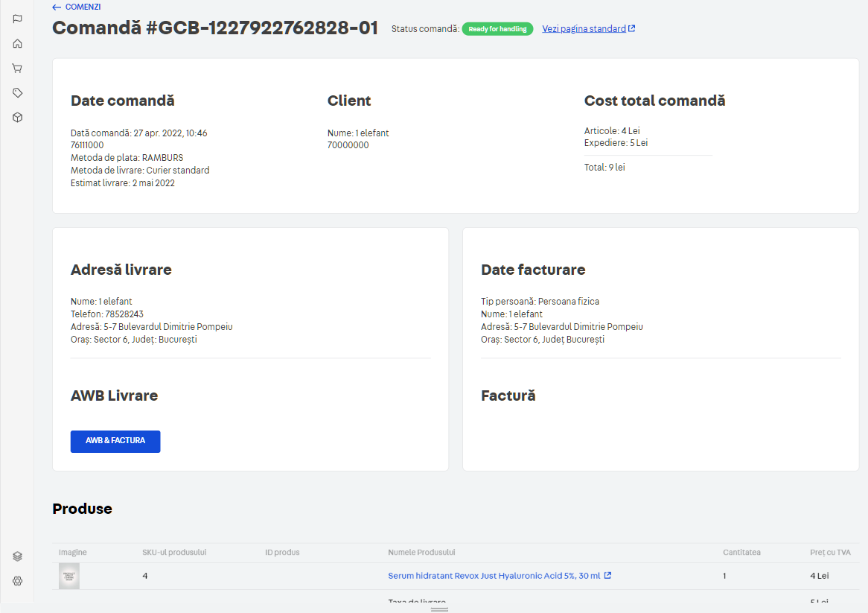Open product page via external link icon
The width and height of the screenshot is (868, 613).
pyautogui.click(x=607, y=576)
